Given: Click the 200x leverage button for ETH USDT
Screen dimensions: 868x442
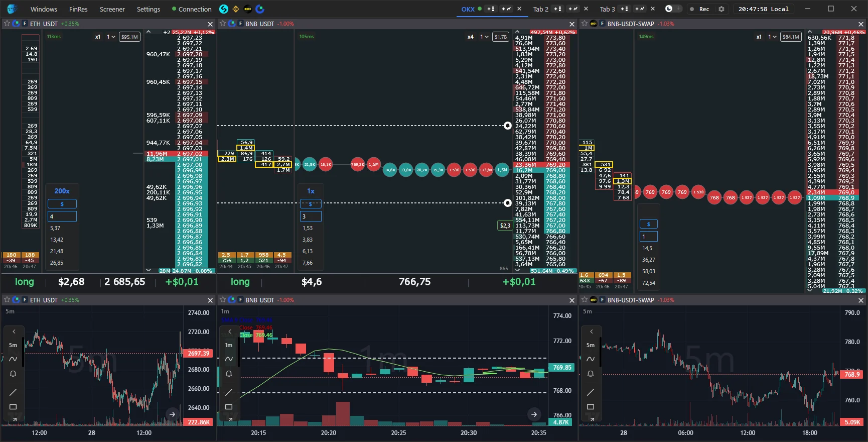Looking at the screenshot, I should pyautogui.click(x=62, y=191).
